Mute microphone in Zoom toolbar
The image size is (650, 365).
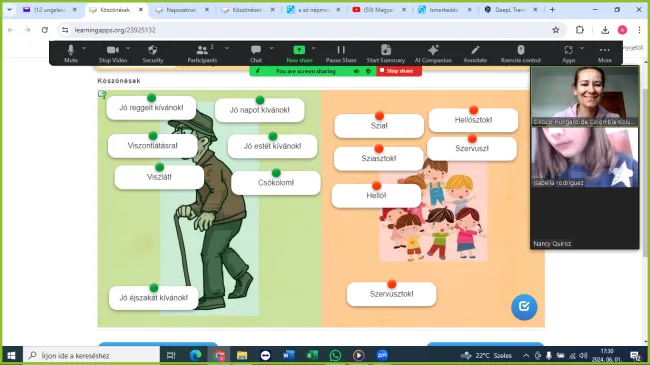tap(71, 54)
